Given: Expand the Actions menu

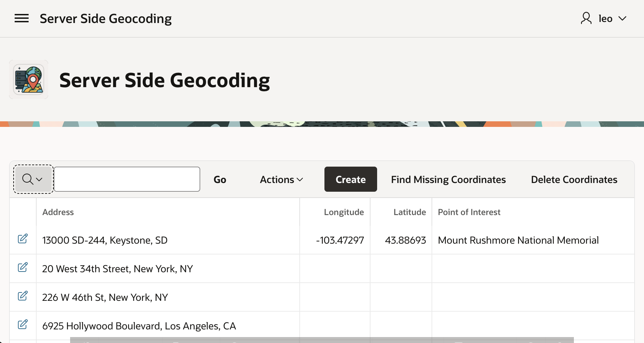Looking at the screenshot, I should (281, 180).
